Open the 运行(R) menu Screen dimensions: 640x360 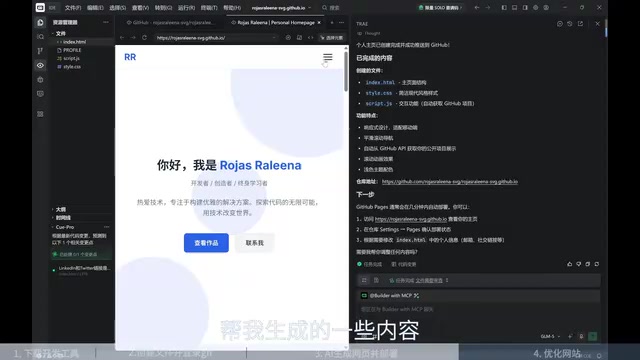point(186,8)
